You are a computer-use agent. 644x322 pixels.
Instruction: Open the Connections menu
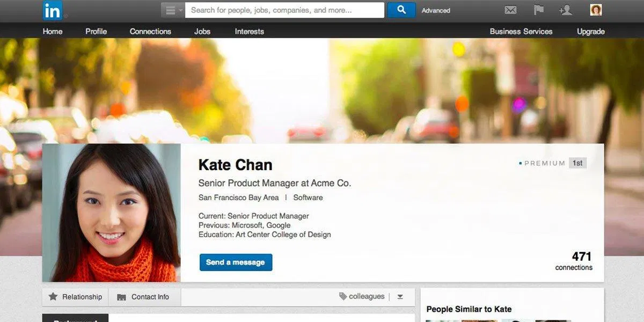tap(150, 32)
